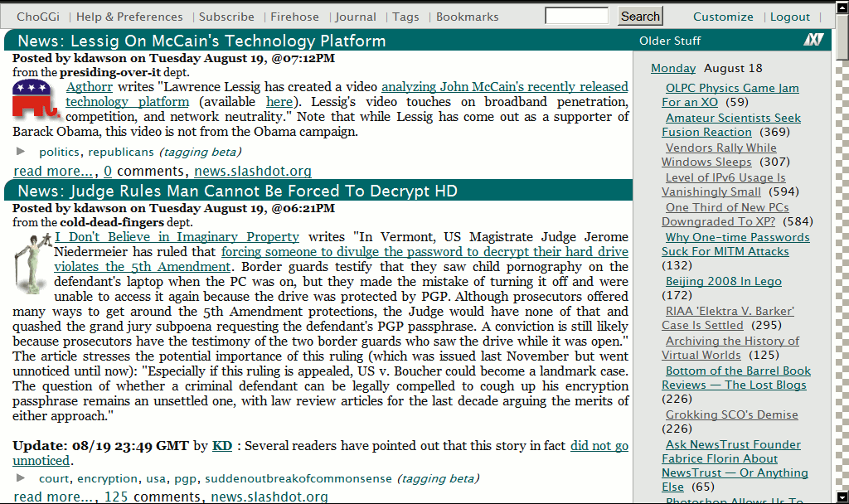Open Grokking SCO's Demise link
849x504 pixels.
(x=731, y=414)
